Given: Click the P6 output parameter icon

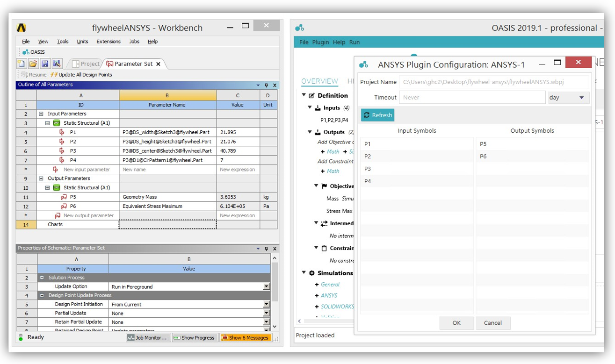Looking at the screenshot, I should (64, 206).
